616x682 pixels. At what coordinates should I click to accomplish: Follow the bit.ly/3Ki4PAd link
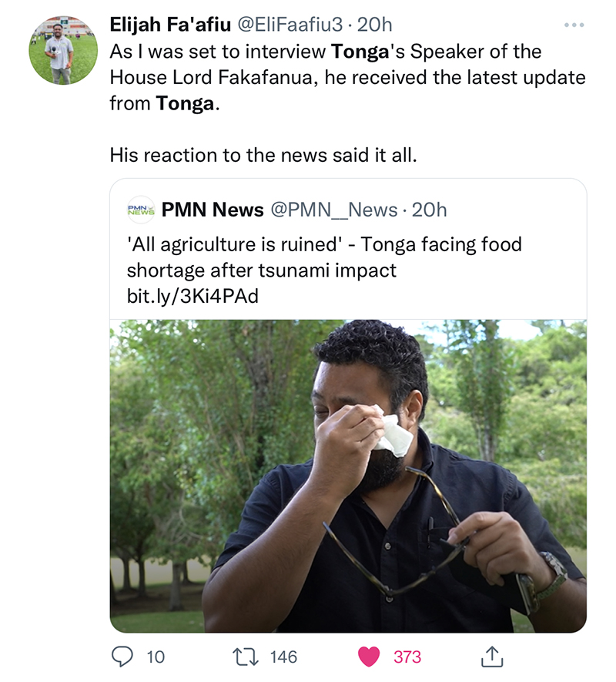(x=192, y=297)
